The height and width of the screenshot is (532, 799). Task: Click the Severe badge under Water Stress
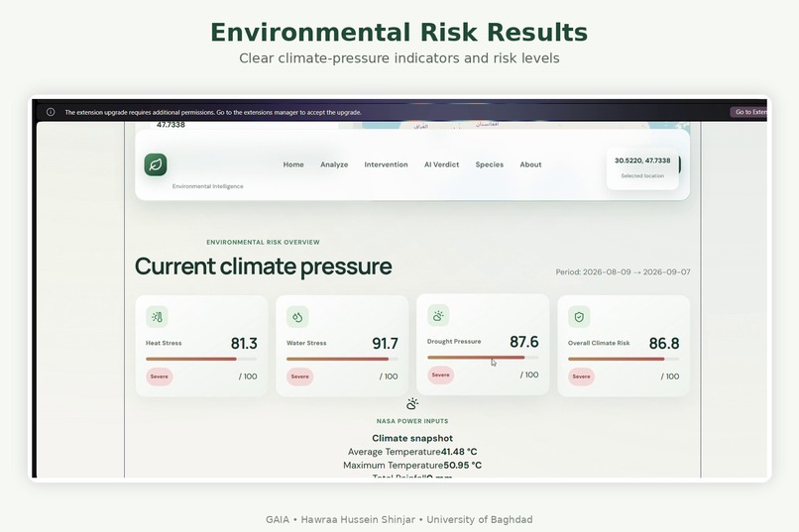[x=299, y=376]
